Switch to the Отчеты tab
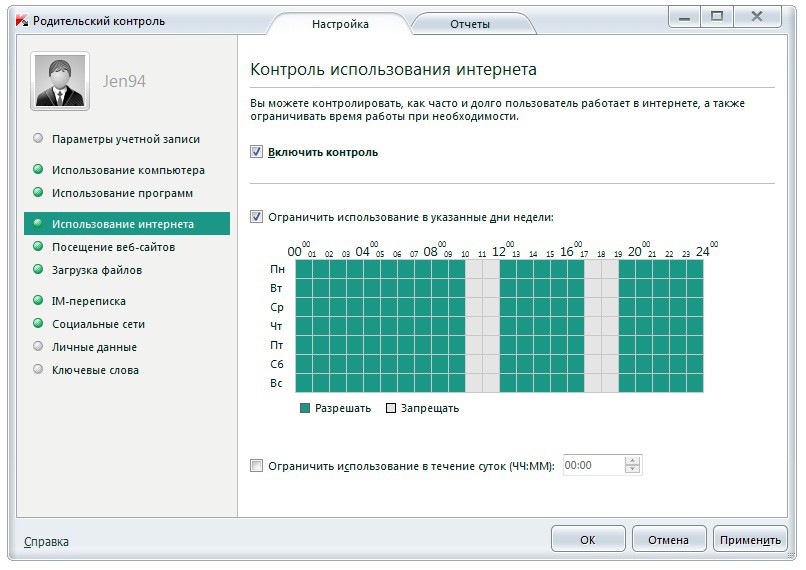This screenshot has width=806, height=570. point(469,24)
